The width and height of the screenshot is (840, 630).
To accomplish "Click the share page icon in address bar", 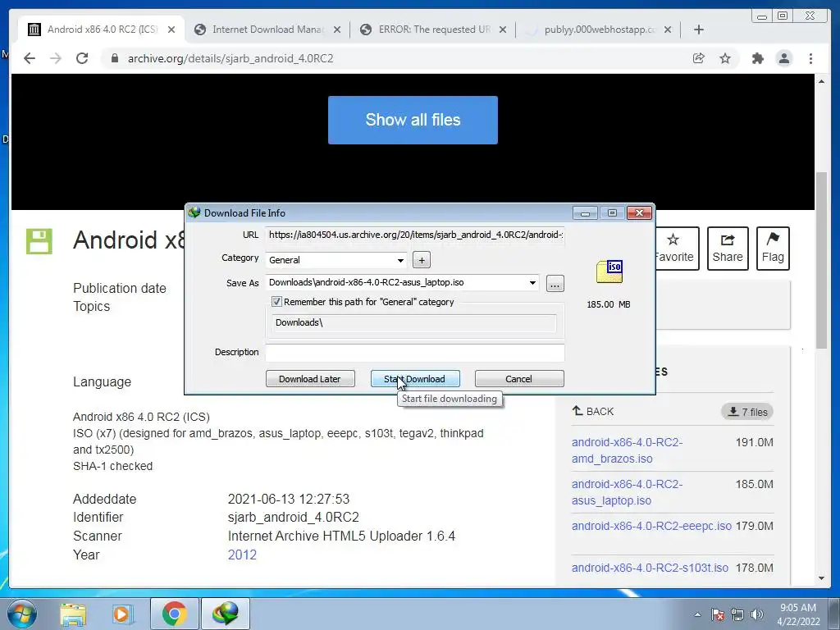I will click(x=699, y=58).
